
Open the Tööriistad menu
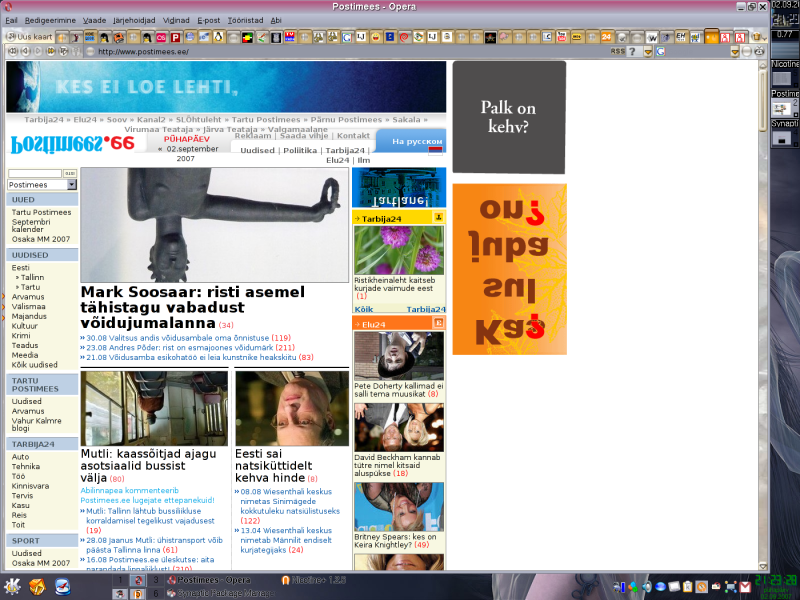click(245, 20)
